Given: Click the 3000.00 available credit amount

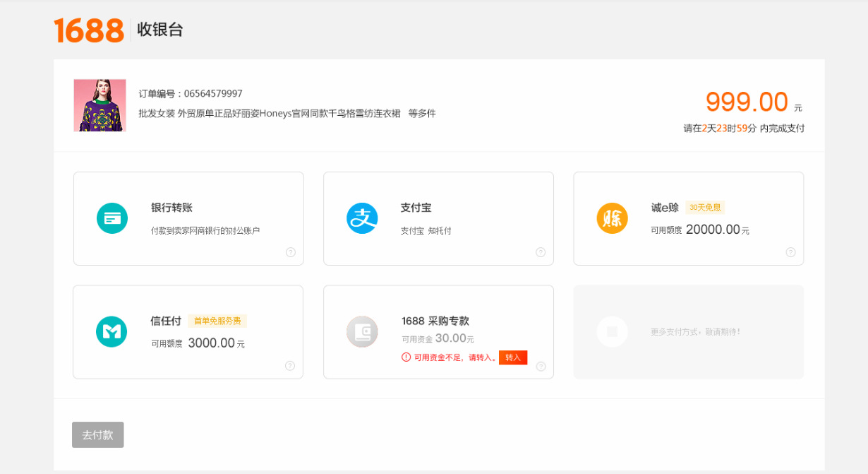Looking at the screenshot, I should [211, 343].
